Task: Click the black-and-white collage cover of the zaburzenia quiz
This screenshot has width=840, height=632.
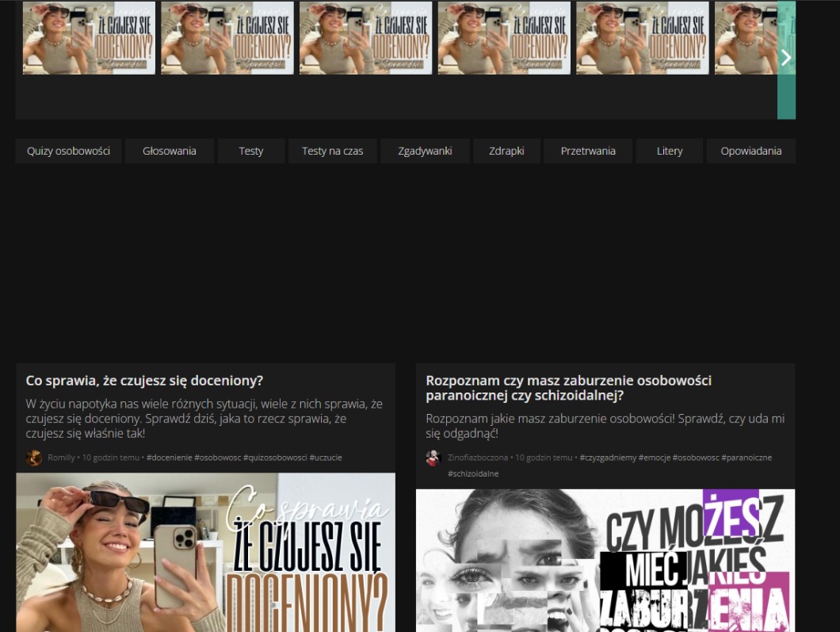Action: (x=605, y=560)
